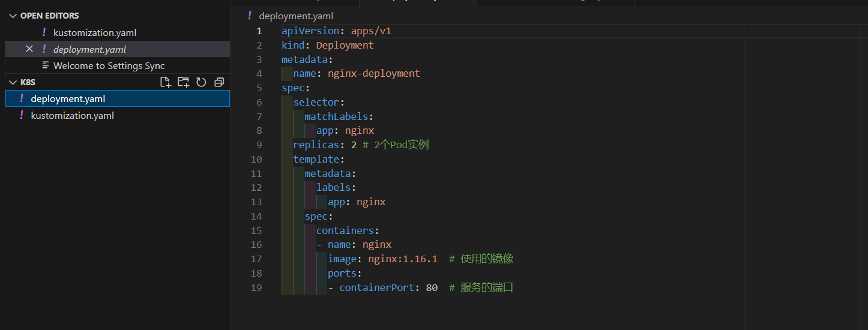Collapse all folders in K8S explorer
The width and height of the screenshot is (868, 330).
219,82
